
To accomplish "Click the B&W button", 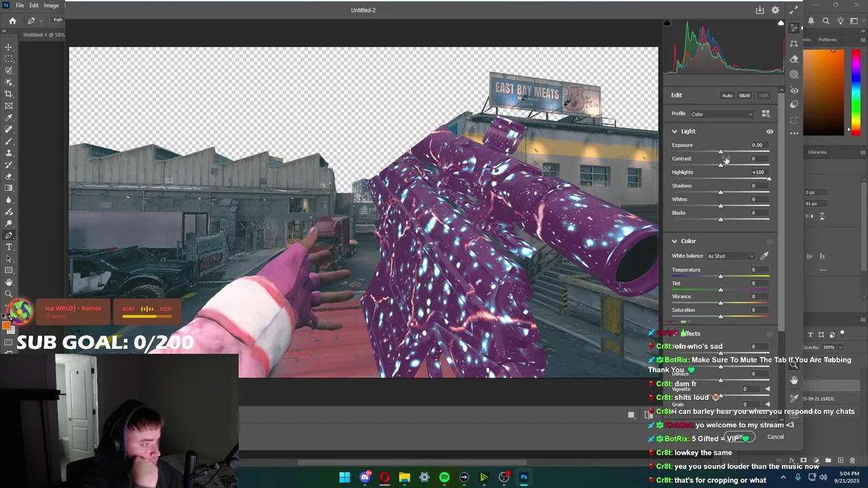I will coord(745,96).
